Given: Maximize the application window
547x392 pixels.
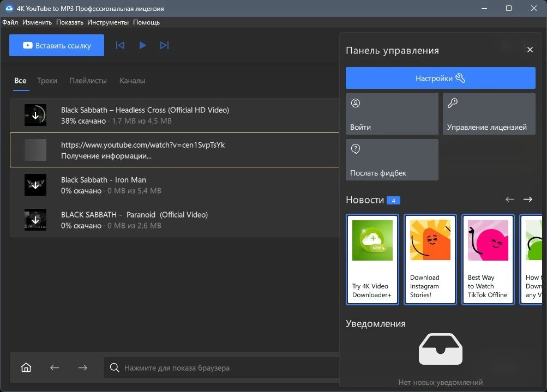Looking at the screenshot, I should (x=509, y=8).
